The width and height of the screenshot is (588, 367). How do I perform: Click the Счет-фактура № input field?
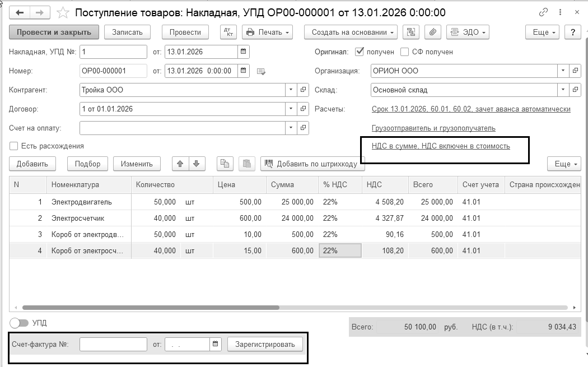(113, 344)
